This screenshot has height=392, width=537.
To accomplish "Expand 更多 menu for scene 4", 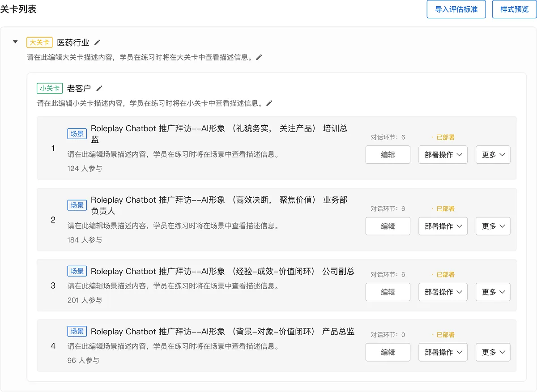I will coord(493,353).
